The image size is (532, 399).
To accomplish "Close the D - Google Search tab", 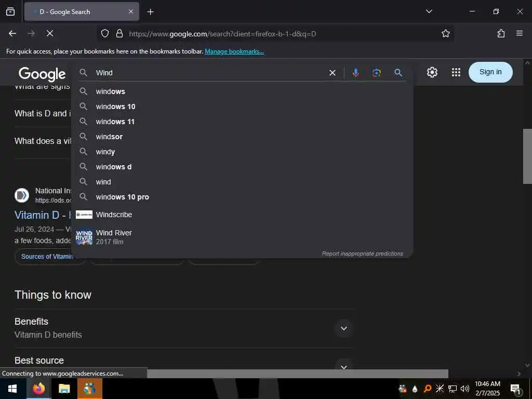I will point(131,12).
